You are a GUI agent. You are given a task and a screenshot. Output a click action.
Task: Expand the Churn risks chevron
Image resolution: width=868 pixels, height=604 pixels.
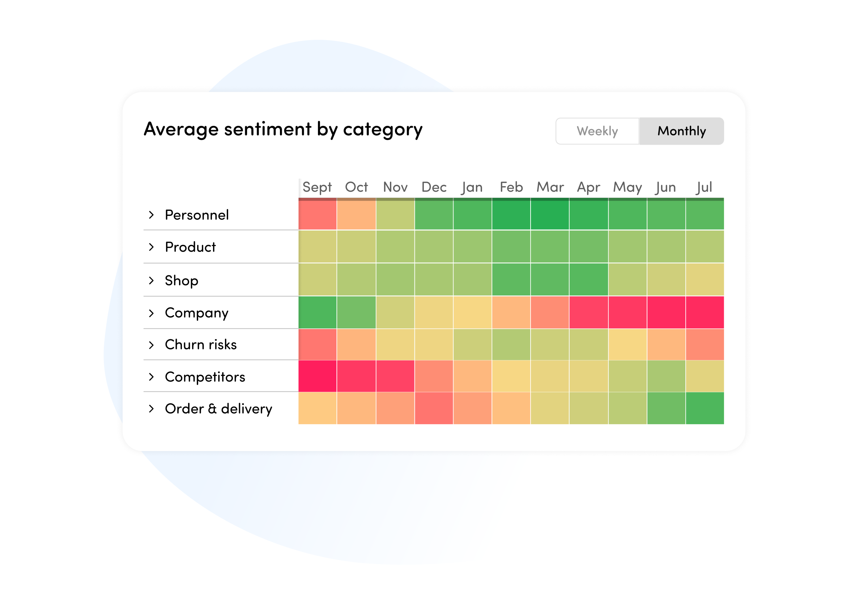(x=152, y=345)
